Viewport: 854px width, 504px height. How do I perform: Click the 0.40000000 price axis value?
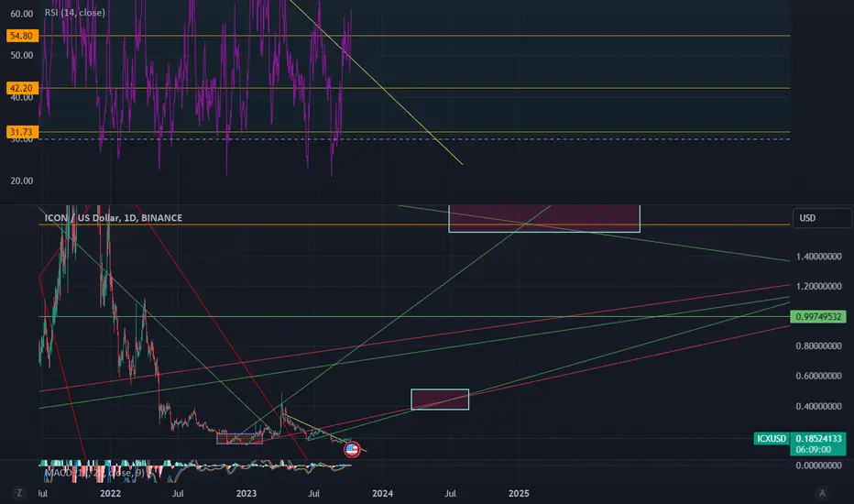click(818, 407)
